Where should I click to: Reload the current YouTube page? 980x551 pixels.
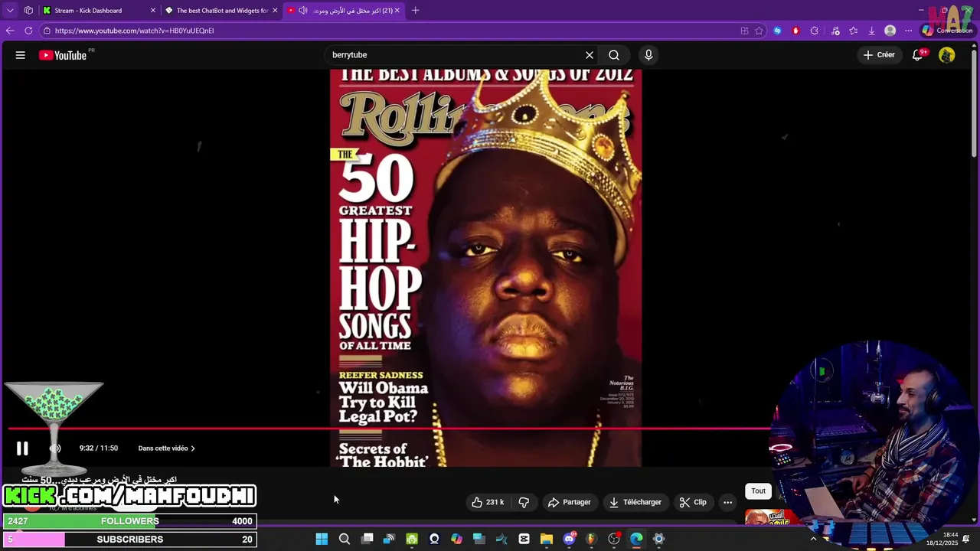coord(28,31)
